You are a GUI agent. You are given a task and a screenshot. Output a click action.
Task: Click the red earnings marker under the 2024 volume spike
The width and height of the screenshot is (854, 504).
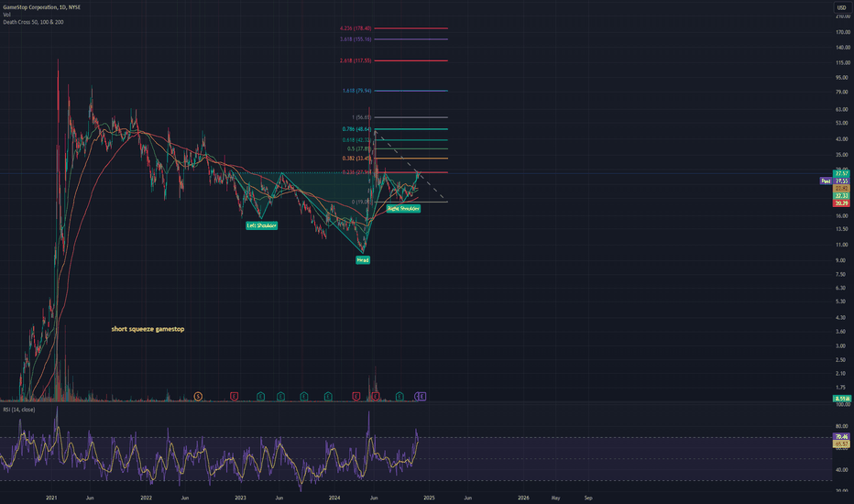(376, 396)
